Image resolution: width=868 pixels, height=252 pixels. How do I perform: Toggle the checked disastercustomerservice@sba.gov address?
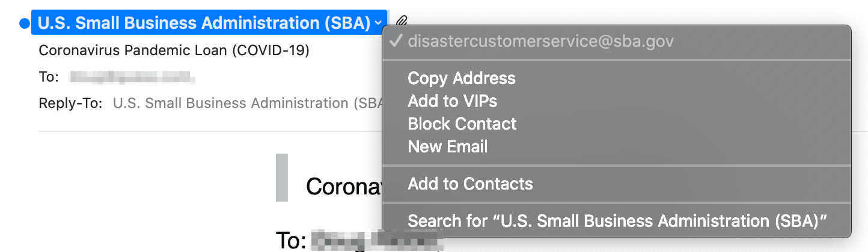pos(617,41)
